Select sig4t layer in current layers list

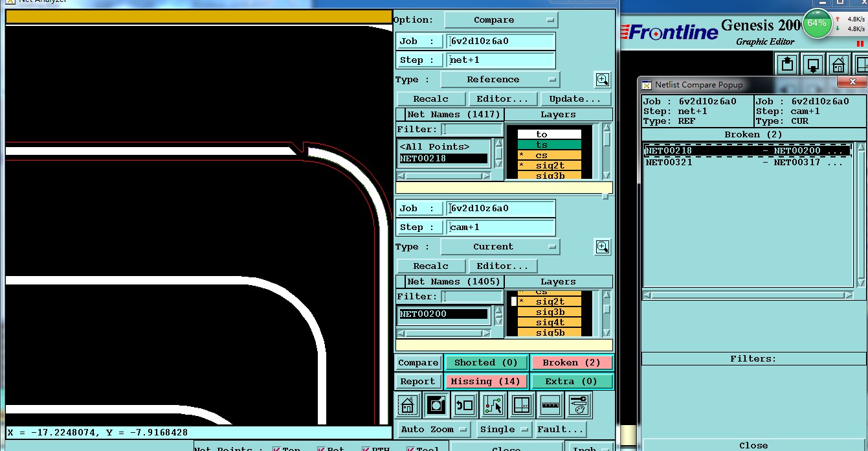tap(550, 323)
